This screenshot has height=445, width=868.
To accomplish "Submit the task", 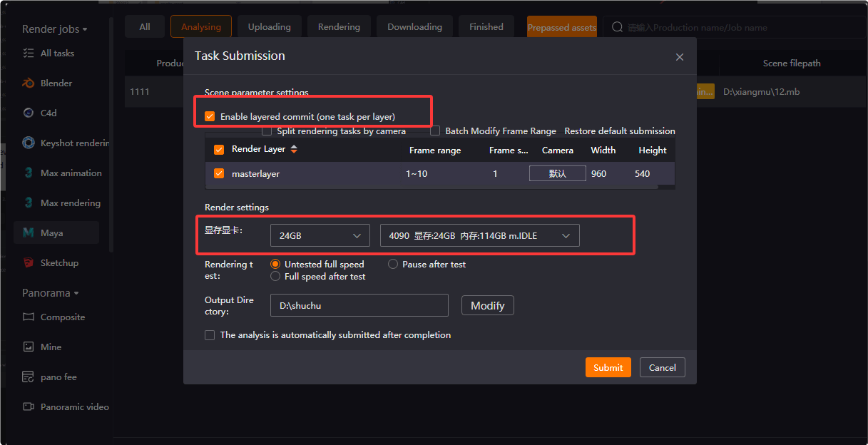I will [x=608, y=367].
